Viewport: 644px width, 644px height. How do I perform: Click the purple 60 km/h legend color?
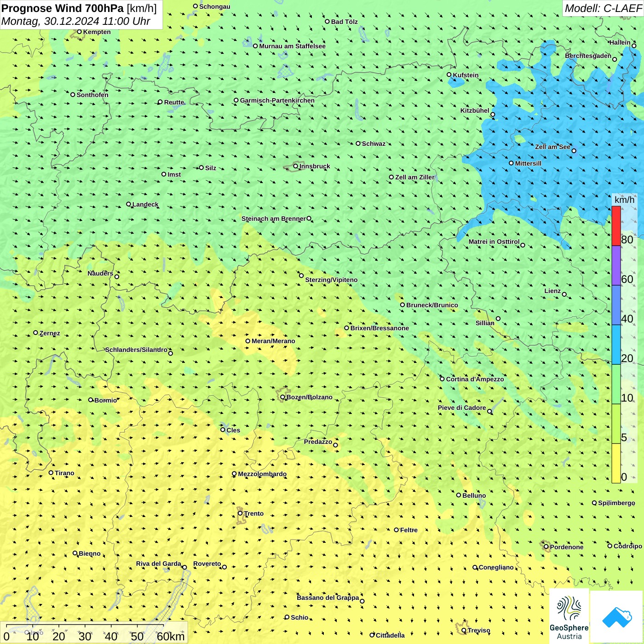coord(616,266)
